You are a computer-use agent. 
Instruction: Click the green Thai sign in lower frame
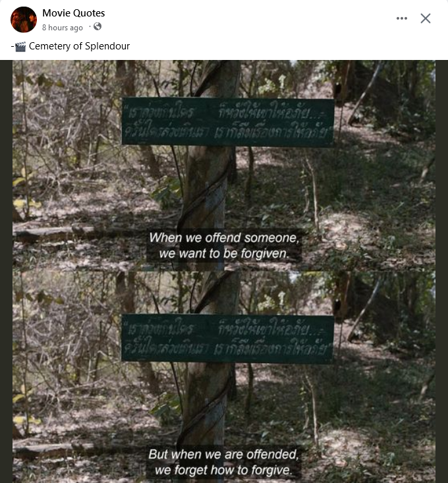pyautogui.click(x=227, y=339)
